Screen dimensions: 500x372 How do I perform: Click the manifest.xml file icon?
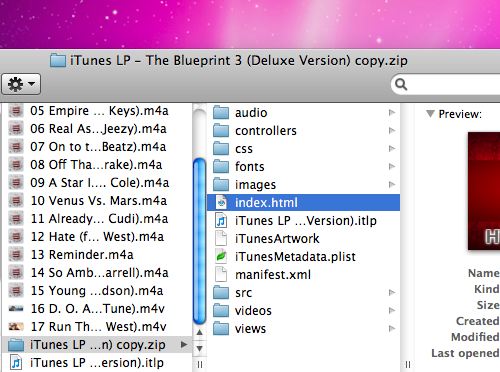(221, 274)
